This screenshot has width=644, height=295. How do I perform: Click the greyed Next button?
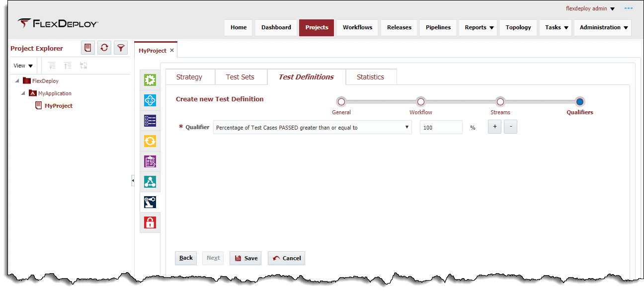[x=213, y=258]
